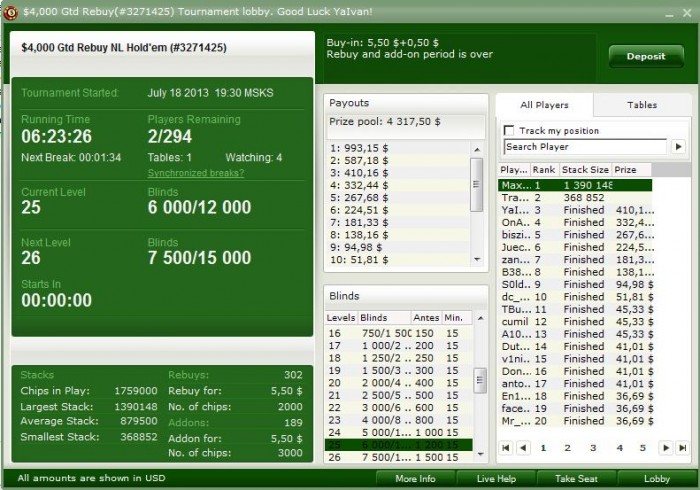
Task: Close the tournament lobby window
Action: click(687, 13)
